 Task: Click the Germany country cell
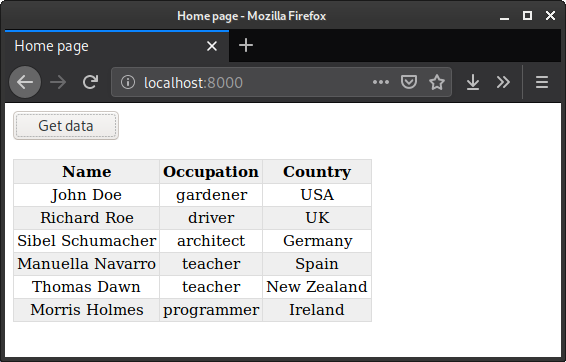pos(317,241)
